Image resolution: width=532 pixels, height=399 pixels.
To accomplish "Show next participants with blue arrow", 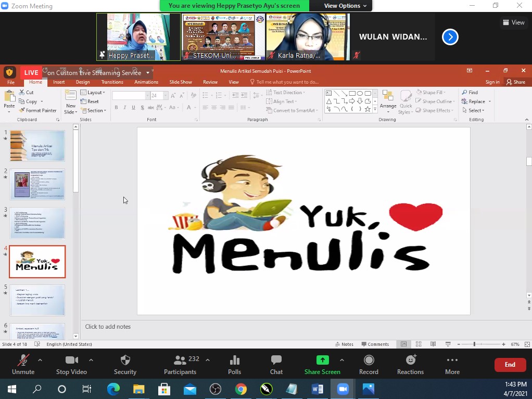I will click(450, 37).
